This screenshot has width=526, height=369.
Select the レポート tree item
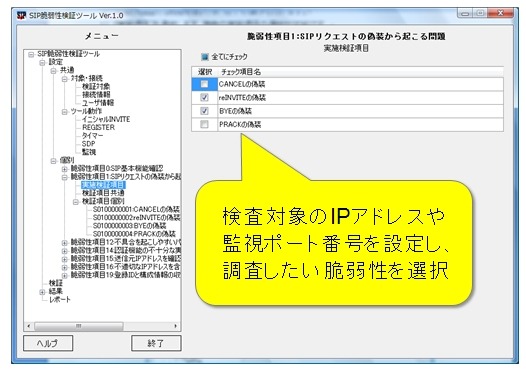[x=60, y=300]
